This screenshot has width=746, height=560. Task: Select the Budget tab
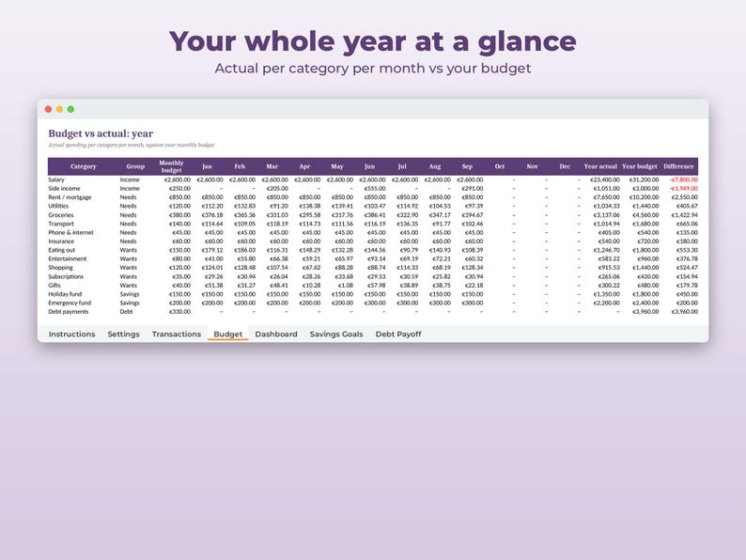pyautogui.click(x=228, y=334)
